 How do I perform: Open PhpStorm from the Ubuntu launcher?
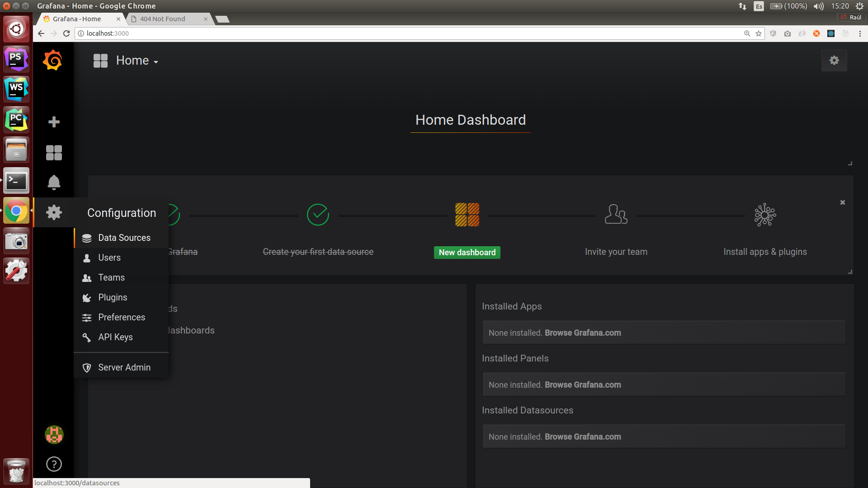coord(16,59)
